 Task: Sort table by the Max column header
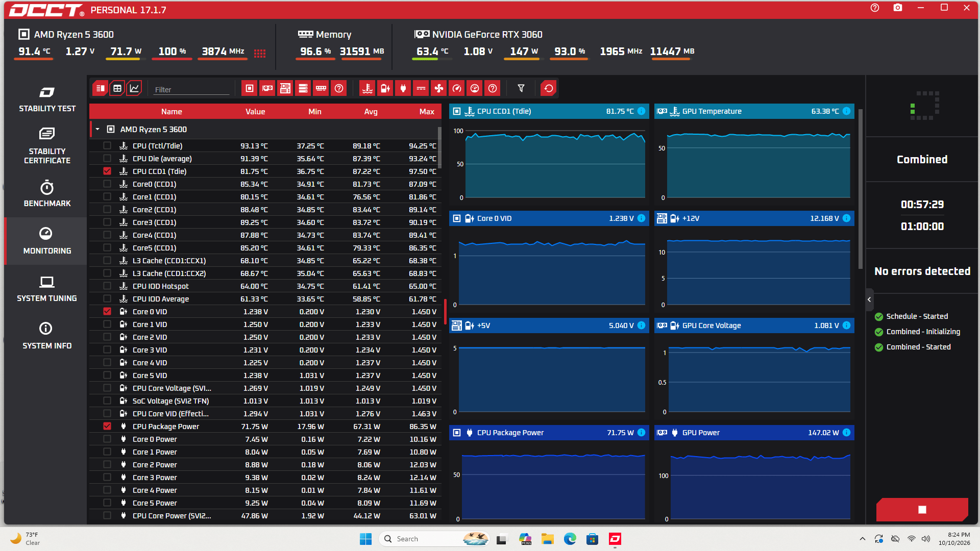coord(427,112)
